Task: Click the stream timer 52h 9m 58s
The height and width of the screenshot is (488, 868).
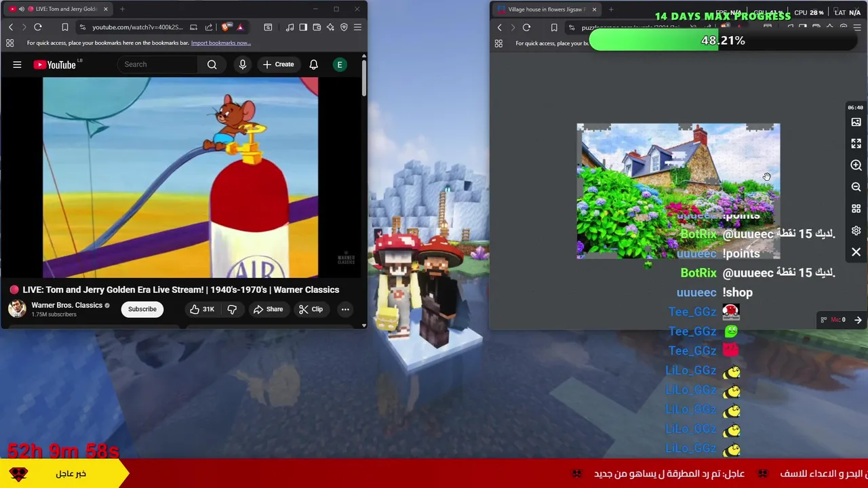Action: pos(63,450)
